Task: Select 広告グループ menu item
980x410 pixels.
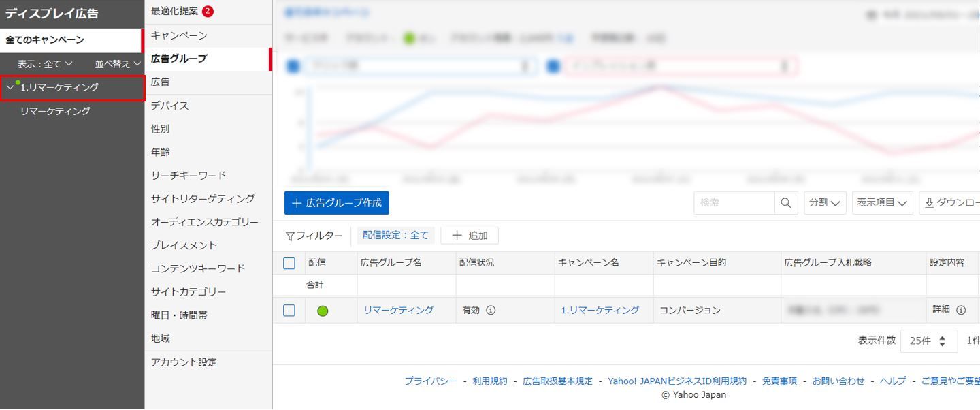Action: click(x=179, y=59)
